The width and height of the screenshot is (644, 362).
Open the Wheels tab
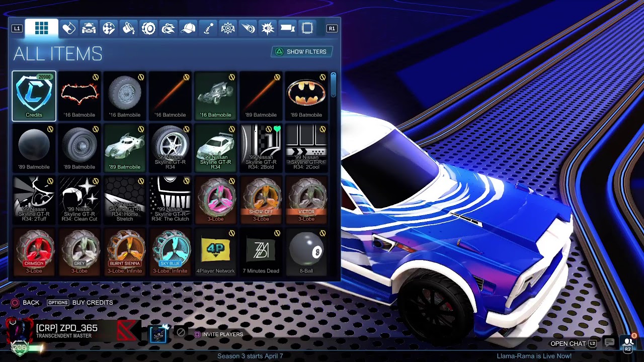coord(148,28)
